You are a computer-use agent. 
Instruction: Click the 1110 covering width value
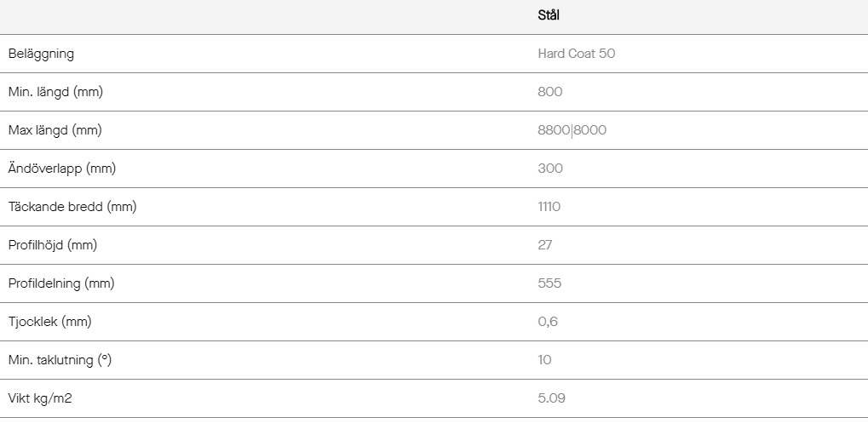pos(549,207)
